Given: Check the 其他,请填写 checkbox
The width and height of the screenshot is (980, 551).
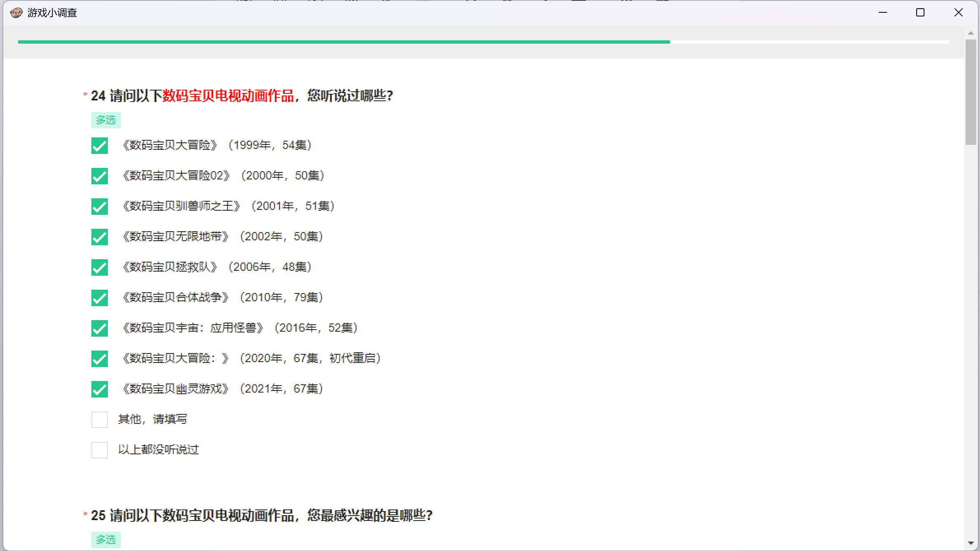Looking at the screenshot, I should tap(100, 420).
